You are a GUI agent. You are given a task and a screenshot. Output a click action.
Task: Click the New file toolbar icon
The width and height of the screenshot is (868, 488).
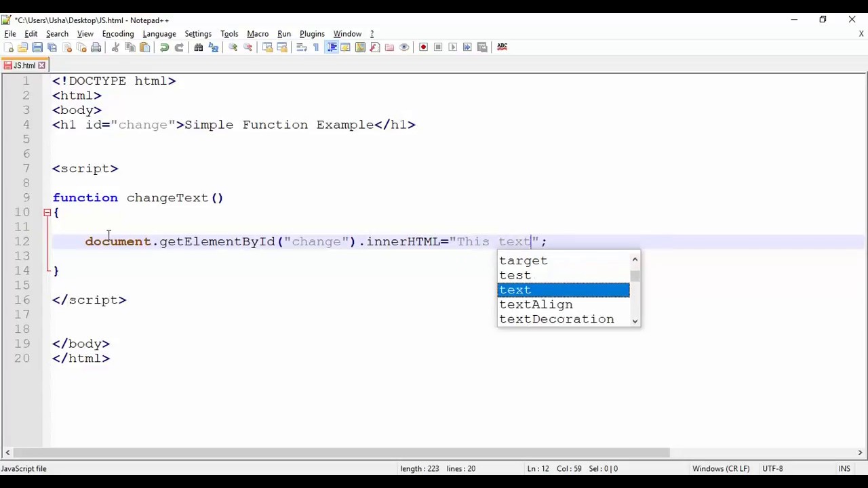(x=8, y=47)
